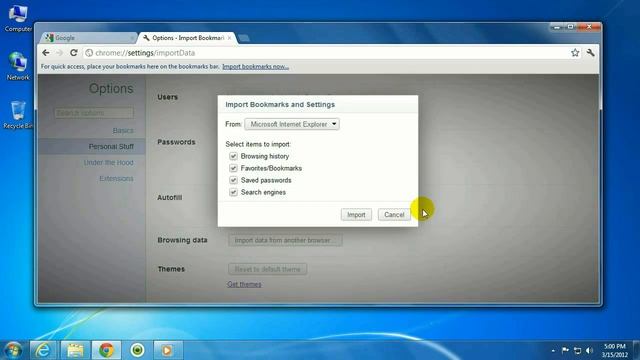Click the Favorites/Bookmarks label

(271, 168)
